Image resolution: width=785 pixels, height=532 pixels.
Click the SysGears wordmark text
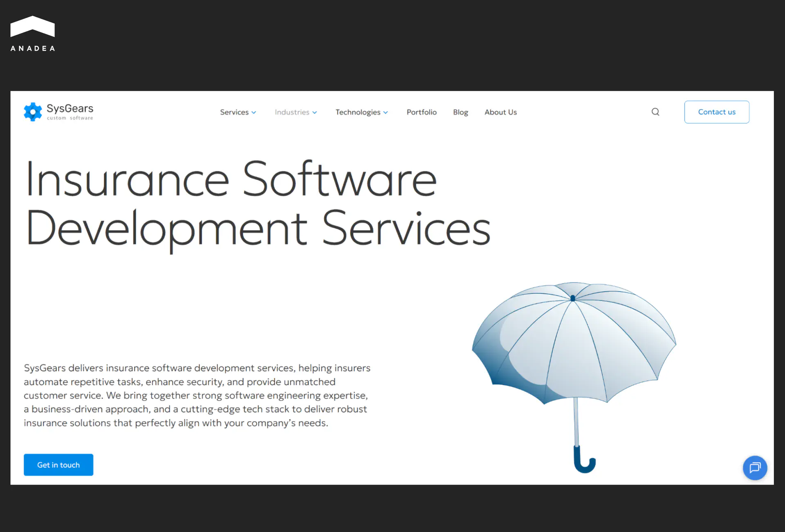tap(70, 108)
